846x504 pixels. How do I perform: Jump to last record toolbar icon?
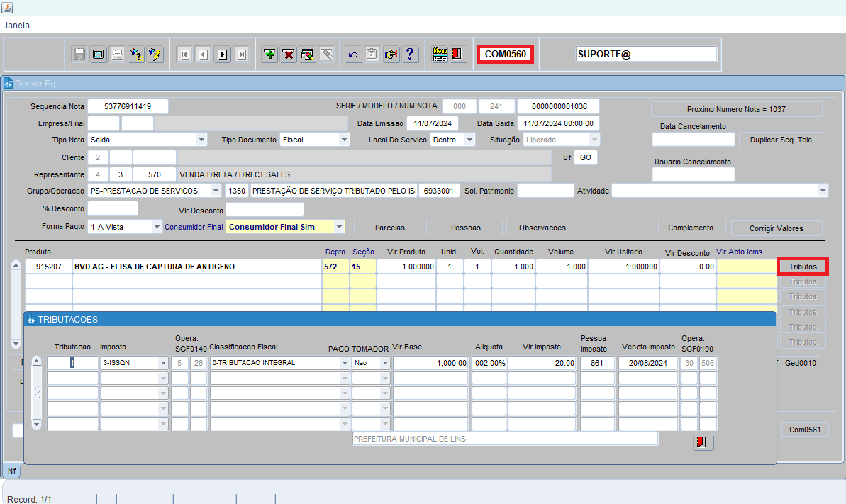tap(241, 55)
